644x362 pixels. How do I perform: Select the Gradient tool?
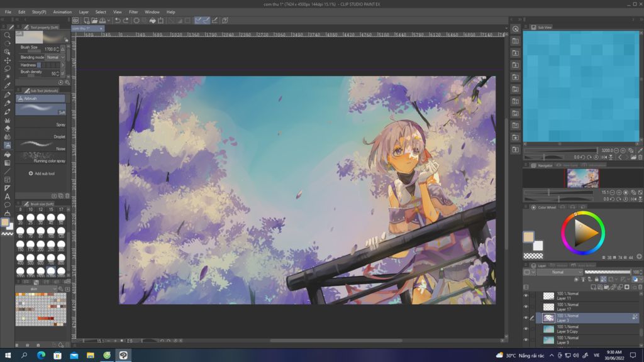[x=7, y=163]
